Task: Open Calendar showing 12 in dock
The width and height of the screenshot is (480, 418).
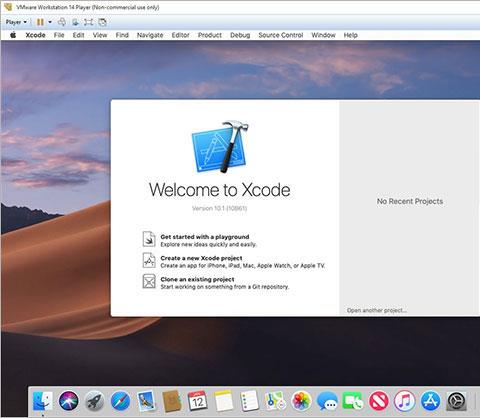Action: [x=198, y=401]
